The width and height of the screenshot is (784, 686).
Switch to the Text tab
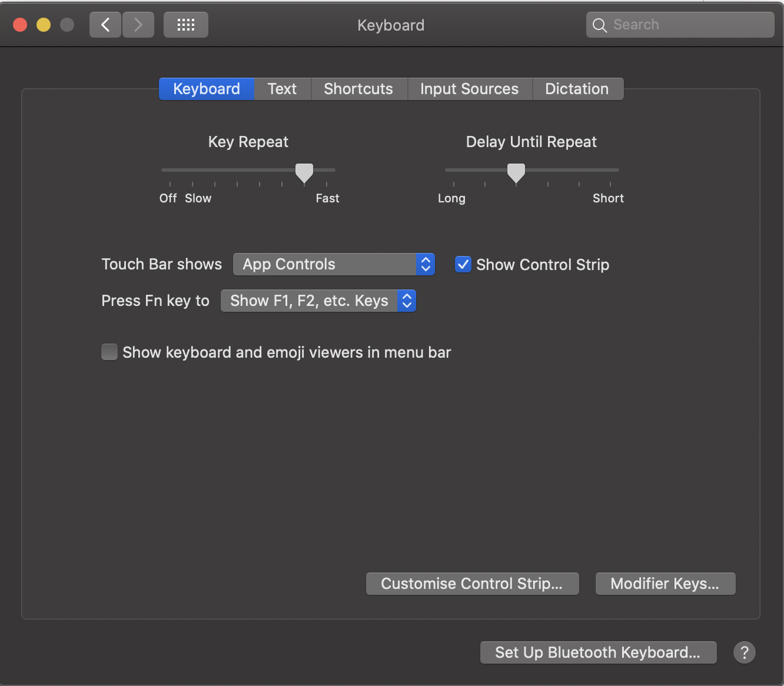coord(282,89)
